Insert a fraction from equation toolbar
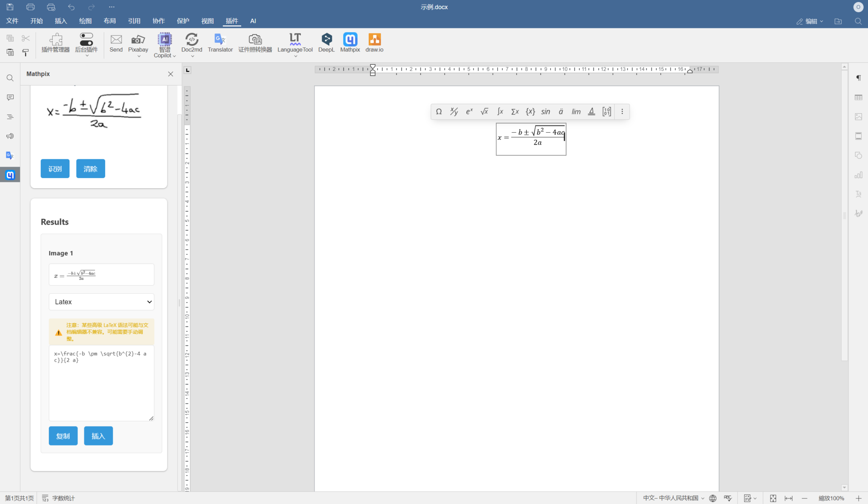Image resolution: width=868 pixels, height=504 pixels. tap(454, 111)
